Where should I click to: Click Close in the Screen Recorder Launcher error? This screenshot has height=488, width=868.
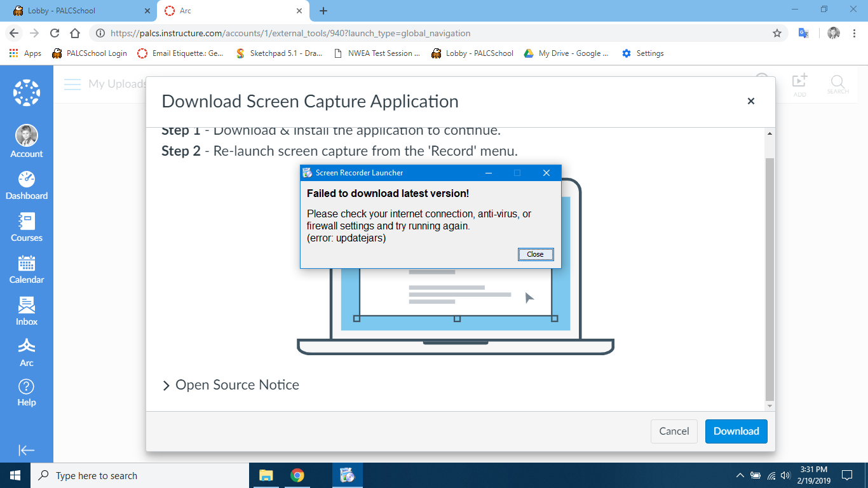pyautogui.click(x=536, y=254)
